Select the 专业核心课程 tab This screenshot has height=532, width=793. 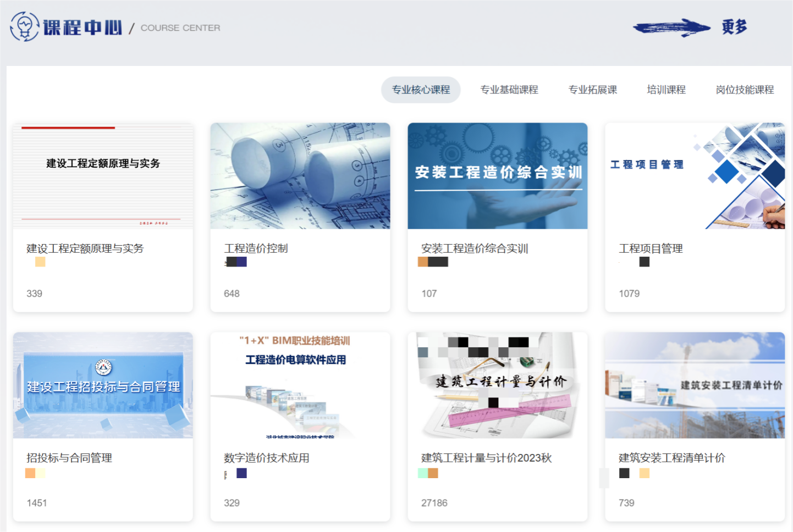pos(421,90)
